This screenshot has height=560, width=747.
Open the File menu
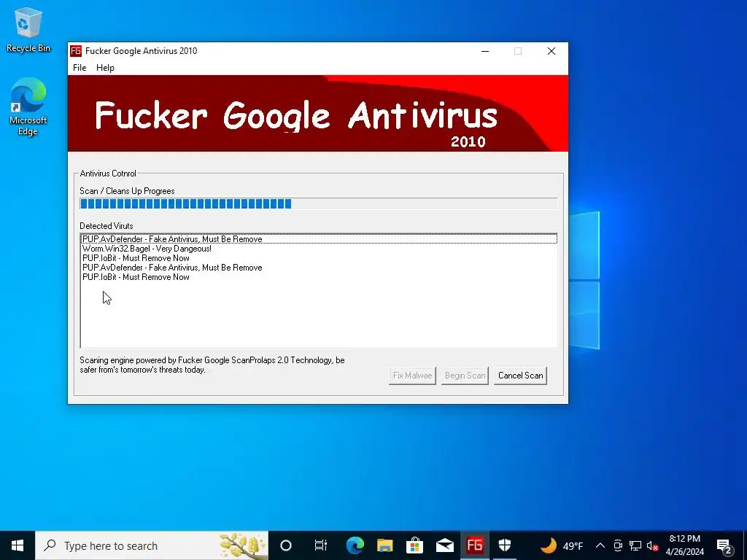tap(80, 68)
